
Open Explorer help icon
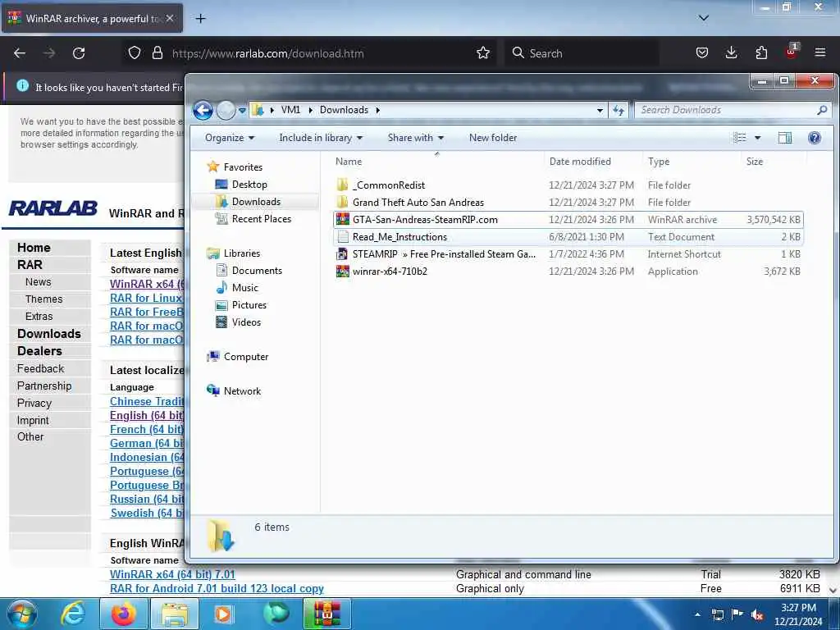point(815,138)
